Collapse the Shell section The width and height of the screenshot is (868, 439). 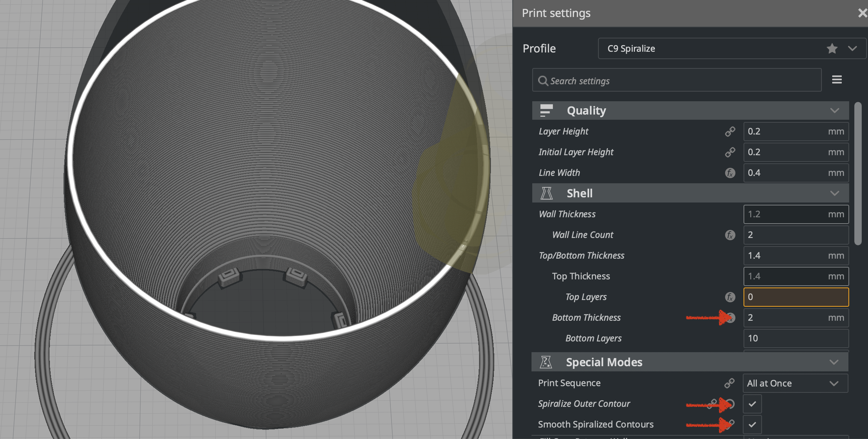[x=835, y=193]
